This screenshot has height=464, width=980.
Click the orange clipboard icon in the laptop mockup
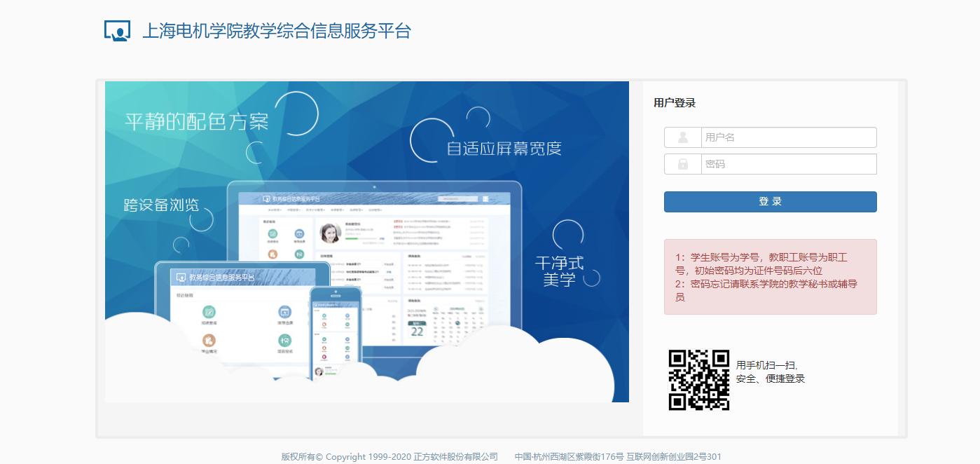pos(272,254)
